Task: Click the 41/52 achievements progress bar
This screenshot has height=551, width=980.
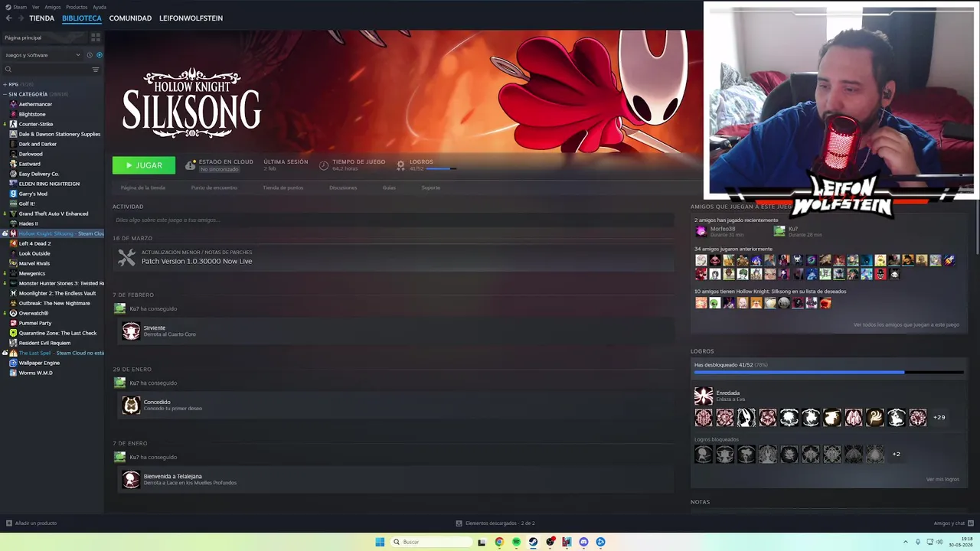Action: pyautogui.click(x=829, y=373)
